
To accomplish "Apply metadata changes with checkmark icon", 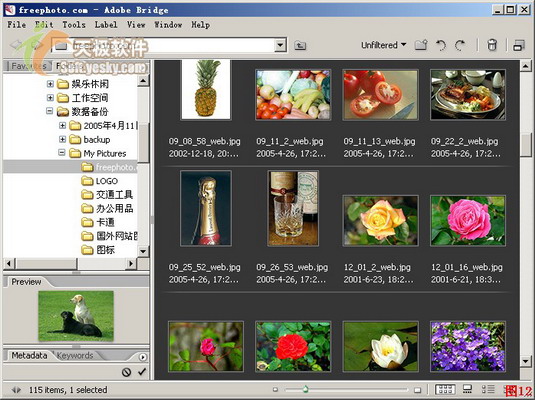I will click(x=142, y=372).
